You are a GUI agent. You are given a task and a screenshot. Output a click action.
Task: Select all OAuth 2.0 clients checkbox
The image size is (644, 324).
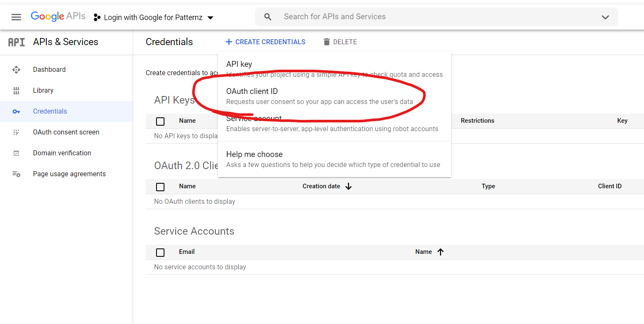coord(160,187)
